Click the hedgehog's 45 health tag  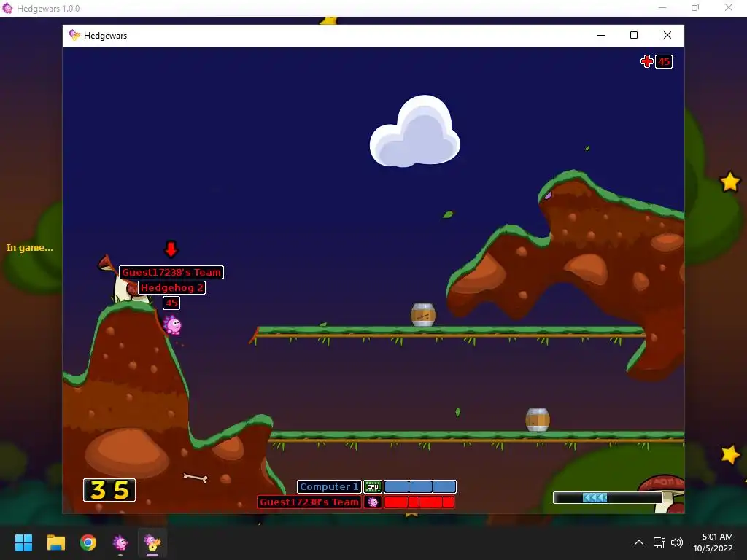point(171,303)
